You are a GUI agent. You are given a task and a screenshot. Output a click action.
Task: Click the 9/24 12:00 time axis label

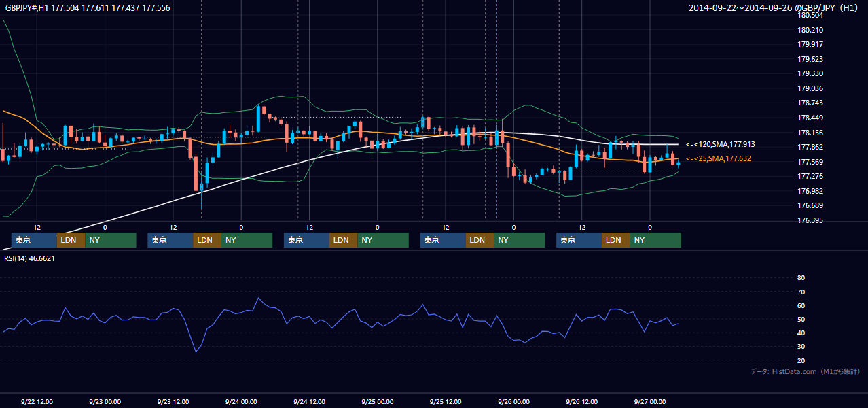coord(310,401)
